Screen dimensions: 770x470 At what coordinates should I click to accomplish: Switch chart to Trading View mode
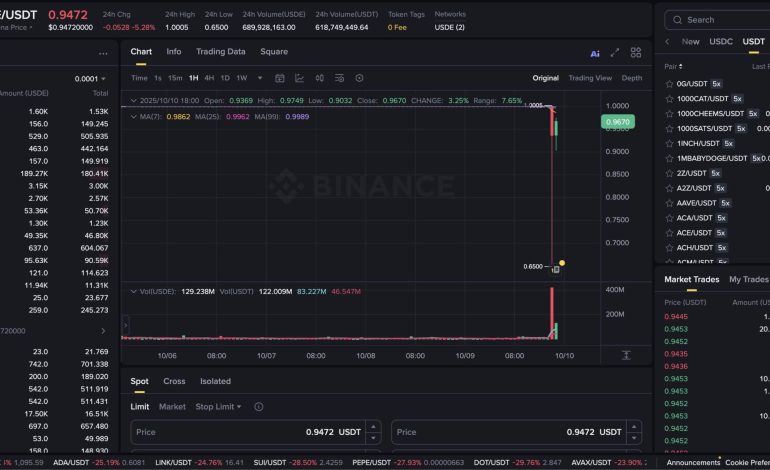[589, 78]
